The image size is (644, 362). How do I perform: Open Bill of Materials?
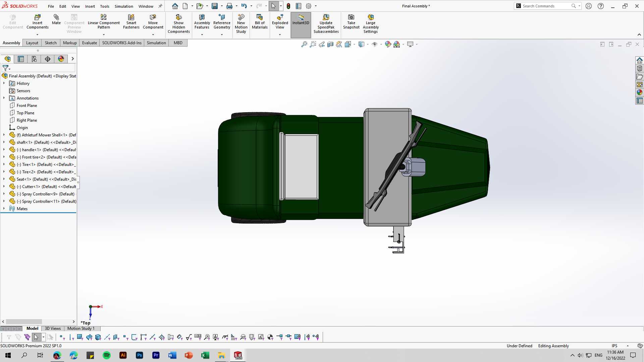pos(260,22)
